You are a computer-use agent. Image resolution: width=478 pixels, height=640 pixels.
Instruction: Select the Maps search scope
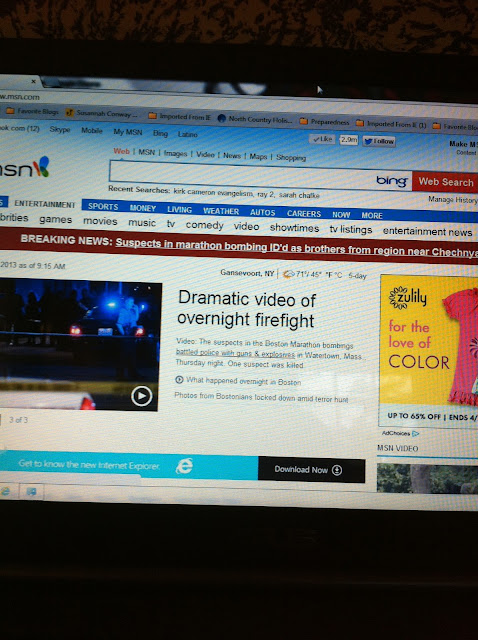[x=258, y=156]
